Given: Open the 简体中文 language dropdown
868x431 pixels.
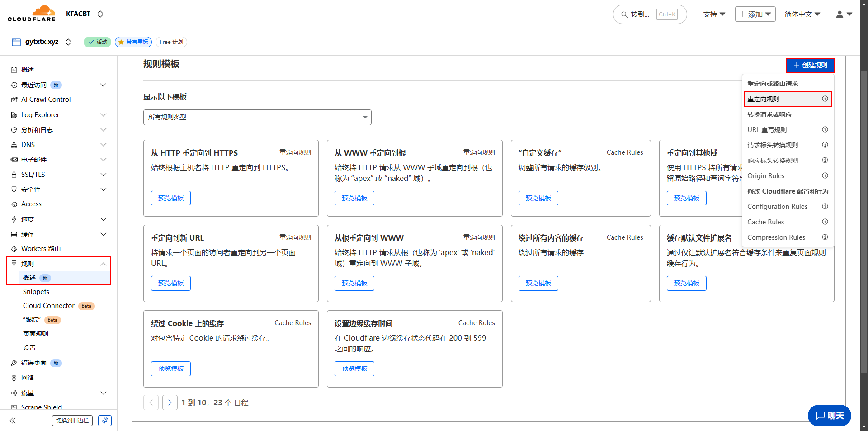Looking at the screenshot, I should coord(802,14).
